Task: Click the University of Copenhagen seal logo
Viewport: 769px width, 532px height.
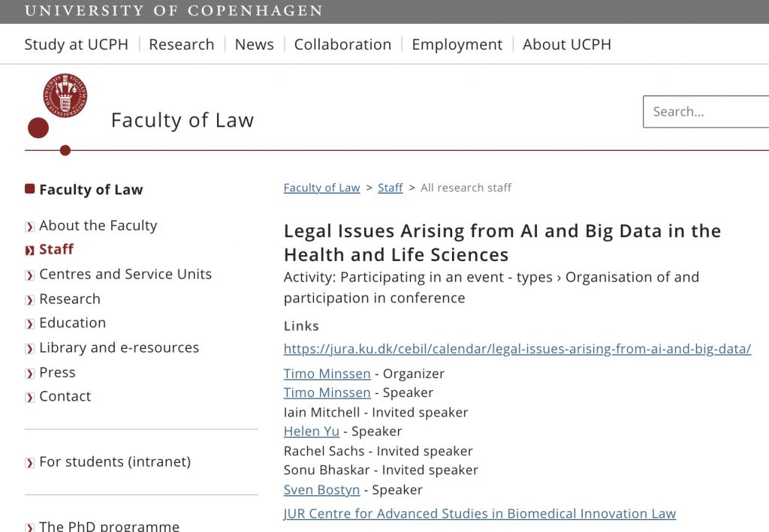Action: pyautogui.click(x=65, y=95)
